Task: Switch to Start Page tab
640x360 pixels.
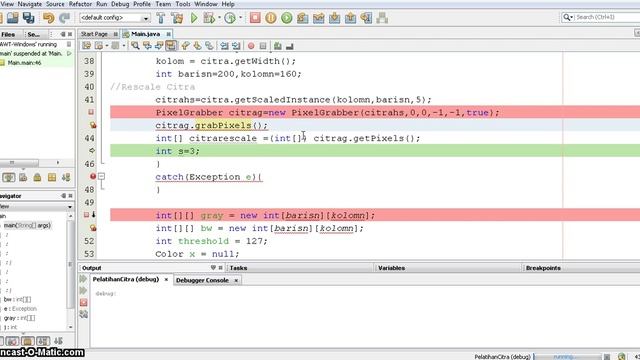Action: pyautogui.click(x=94, y=34)
